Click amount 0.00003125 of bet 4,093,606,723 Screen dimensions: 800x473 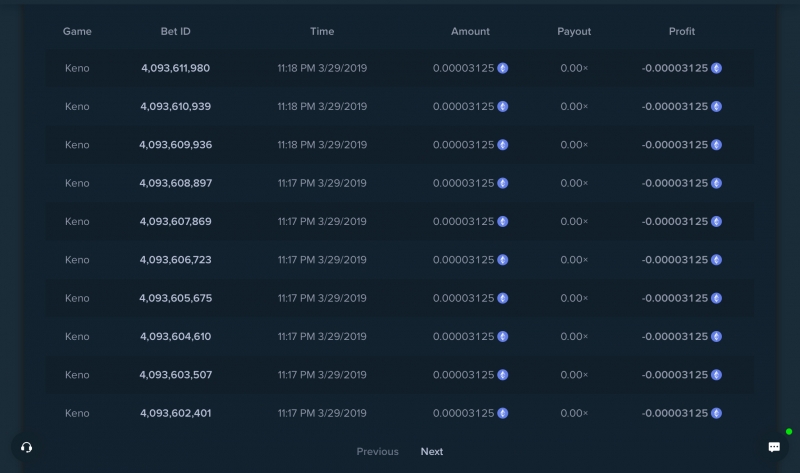pyautogui.click(x=463, y=260)
